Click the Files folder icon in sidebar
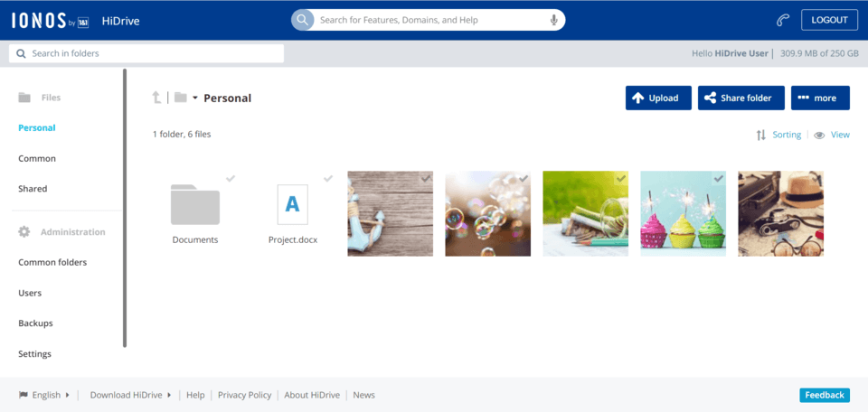 point(24,98)
